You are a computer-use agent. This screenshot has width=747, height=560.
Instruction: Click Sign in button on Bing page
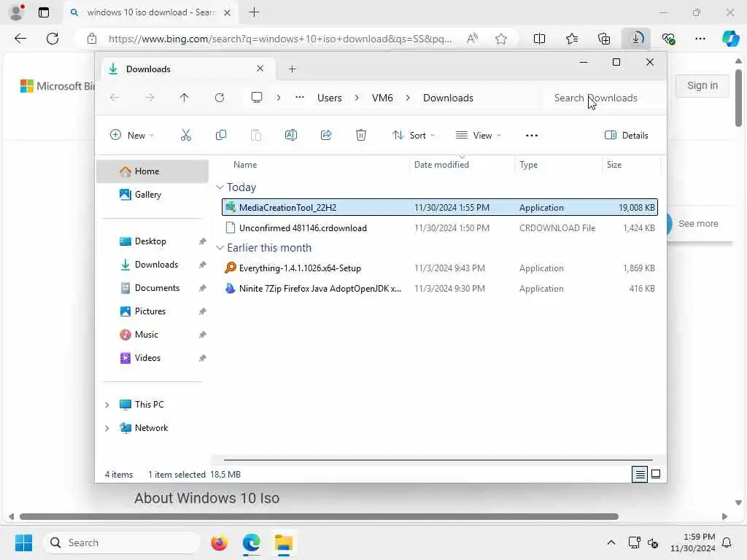703,86
